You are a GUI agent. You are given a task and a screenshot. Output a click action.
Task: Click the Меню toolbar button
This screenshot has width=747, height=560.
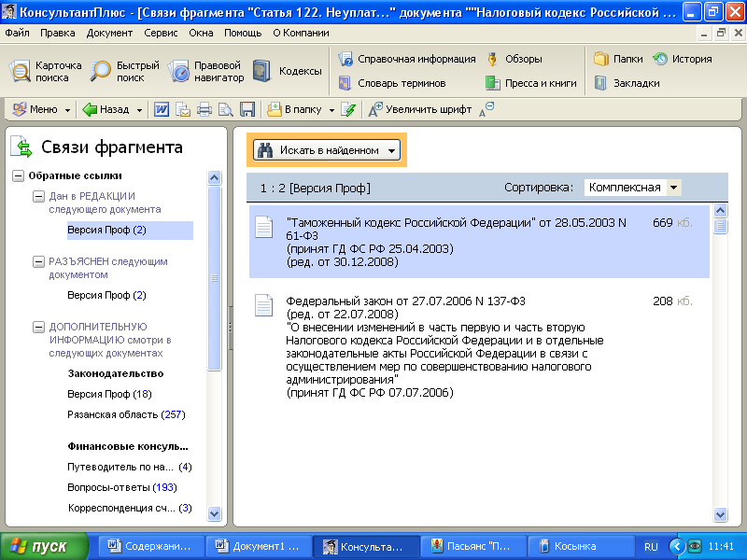point(35,109)
